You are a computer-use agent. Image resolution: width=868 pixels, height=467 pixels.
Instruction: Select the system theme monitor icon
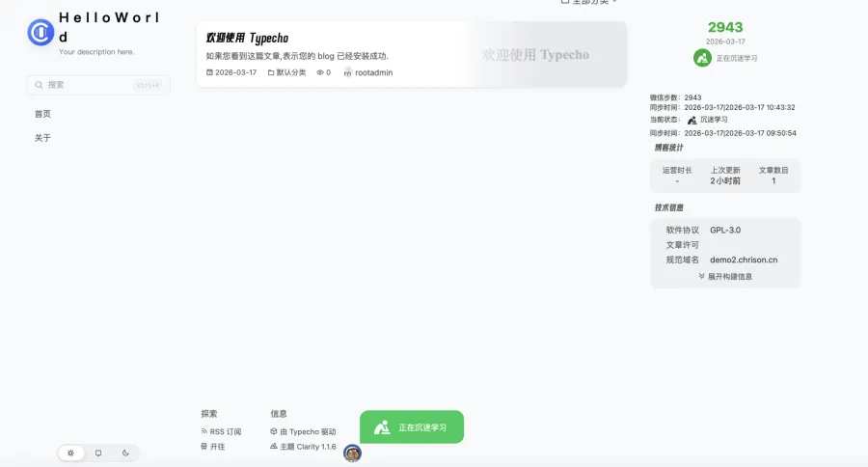[98, 453]
